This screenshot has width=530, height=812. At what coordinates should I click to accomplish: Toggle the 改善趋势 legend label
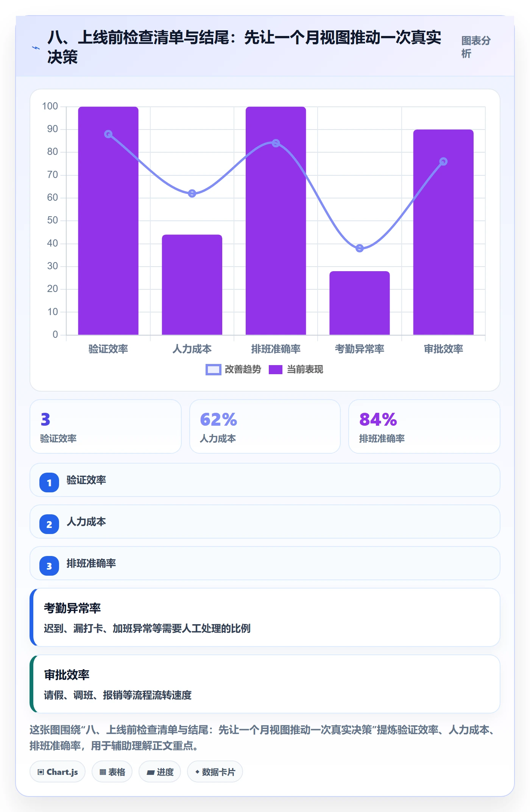243,369
